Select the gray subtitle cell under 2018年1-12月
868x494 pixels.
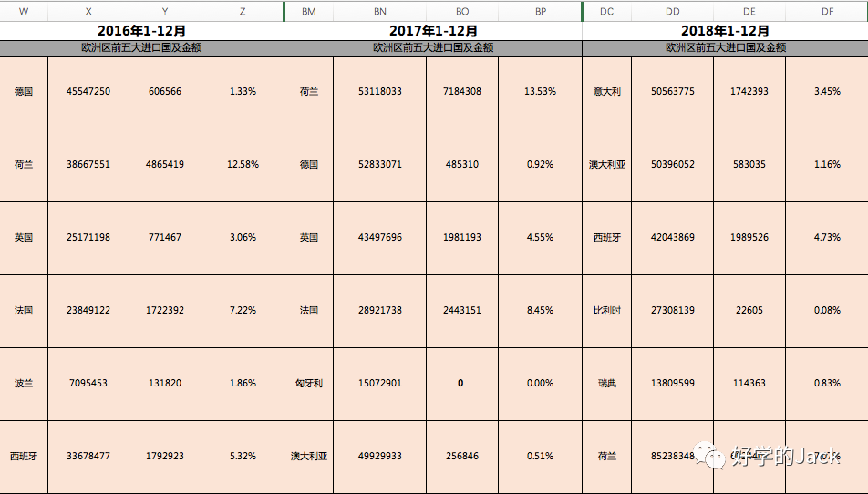click(725, 48)
